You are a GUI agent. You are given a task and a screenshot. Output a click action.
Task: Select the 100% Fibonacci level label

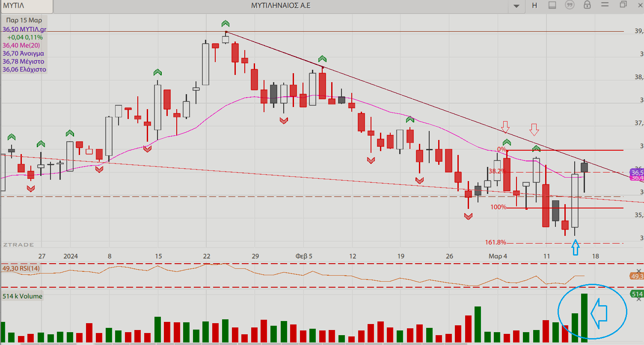[x=499, y=207]
